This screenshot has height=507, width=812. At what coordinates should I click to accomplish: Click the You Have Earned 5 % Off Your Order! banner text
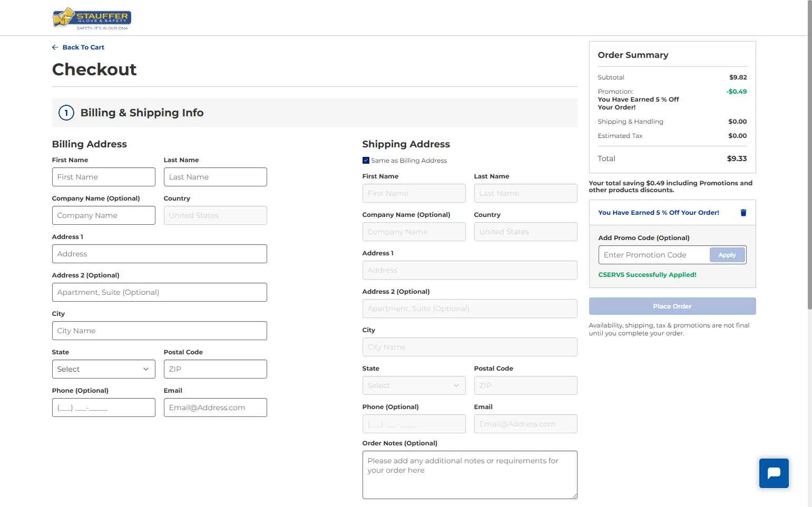659,213
